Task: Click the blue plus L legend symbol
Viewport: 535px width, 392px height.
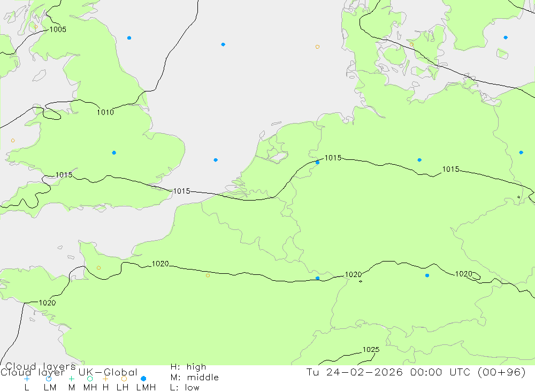Action: tap(27, 379)
